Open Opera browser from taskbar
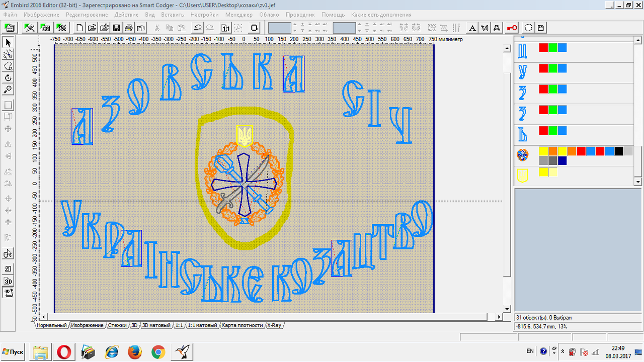The image size is (644, 362). pyautogui.click(x=63, y=352)
